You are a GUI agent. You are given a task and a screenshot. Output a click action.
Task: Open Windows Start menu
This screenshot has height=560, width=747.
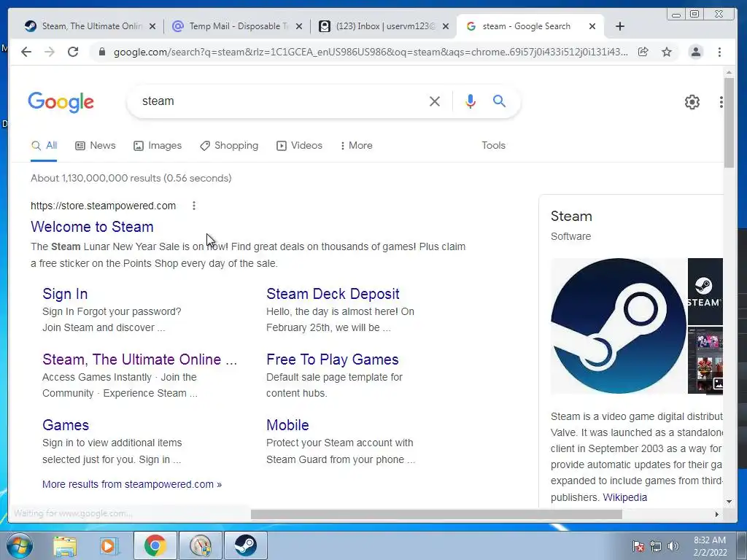[20, 545]
